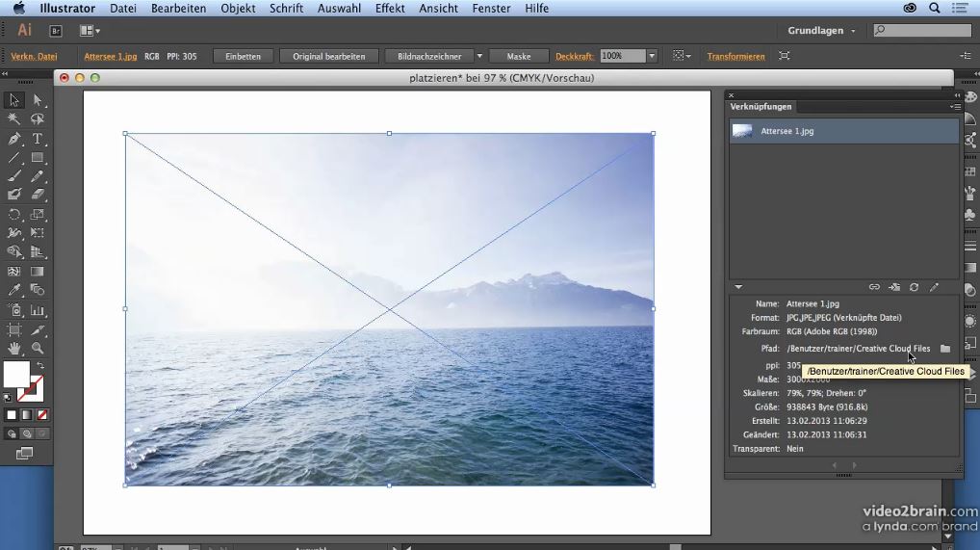
Task: Open Grundlagen workspace dropdown
Action: coord(821,31)
